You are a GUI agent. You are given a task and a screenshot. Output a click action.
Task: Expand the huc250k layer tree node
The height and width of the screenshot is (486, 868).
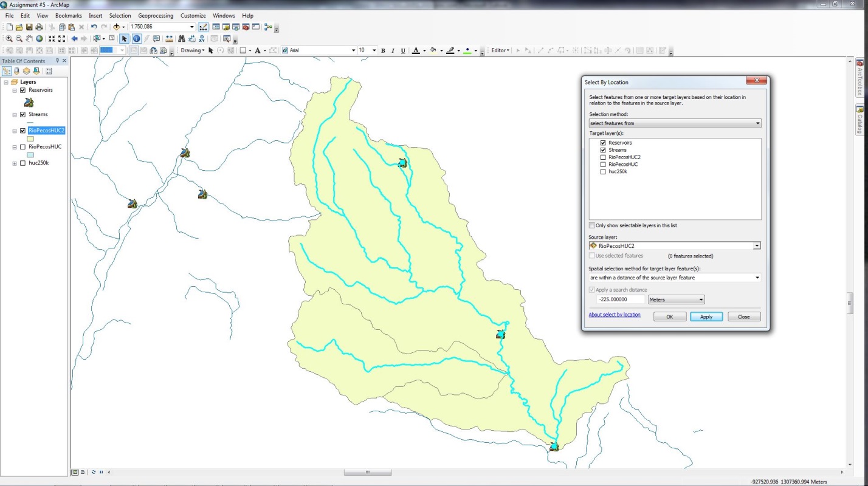pyautogui.click(x=15, y=163)
